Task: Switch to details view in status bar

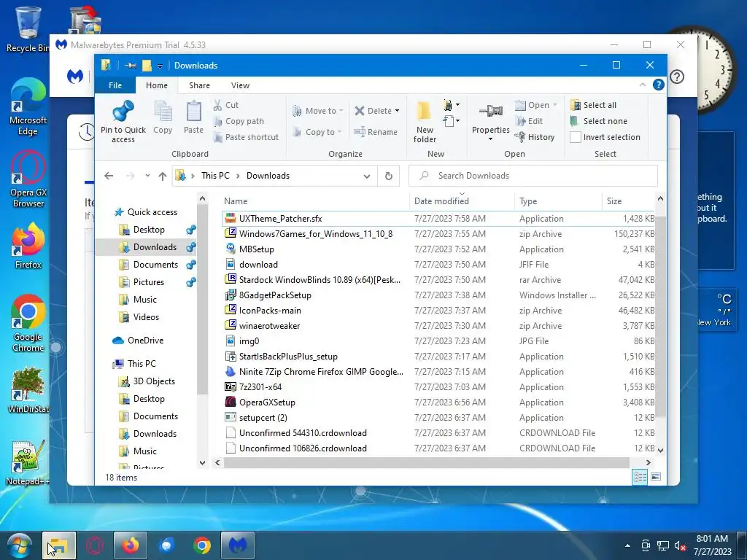Action: click(640, 477)
